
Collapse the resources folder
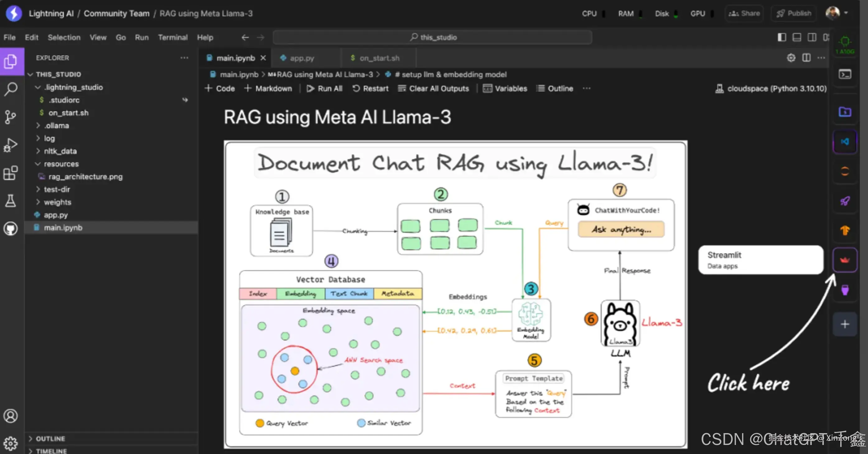[x=38, y=164]
